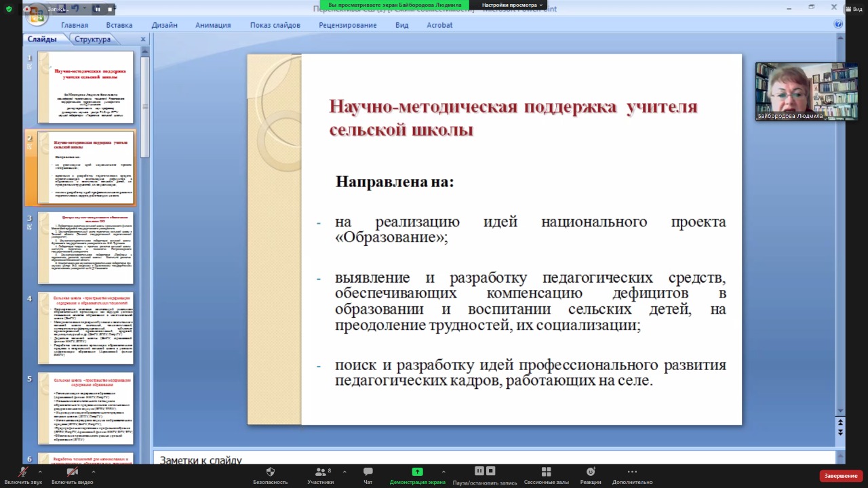Click the green Демонстрация экрана share icon
The image size is (868, 488).
coord(417,472)
